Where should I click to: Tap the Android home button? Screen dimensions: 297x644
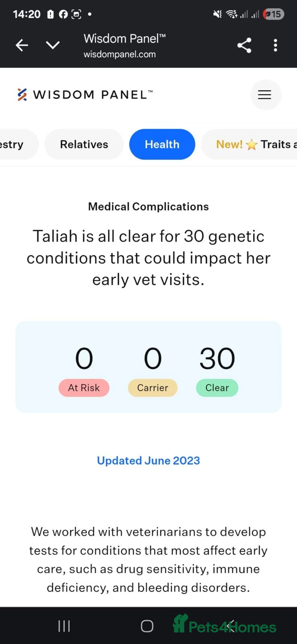point(147,626)
